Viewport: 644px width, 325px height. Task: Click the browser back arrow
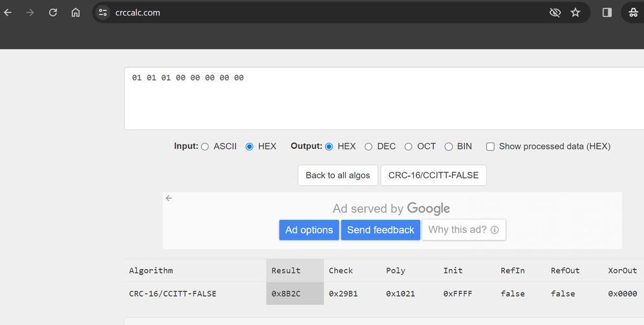(x=8, y=12)
